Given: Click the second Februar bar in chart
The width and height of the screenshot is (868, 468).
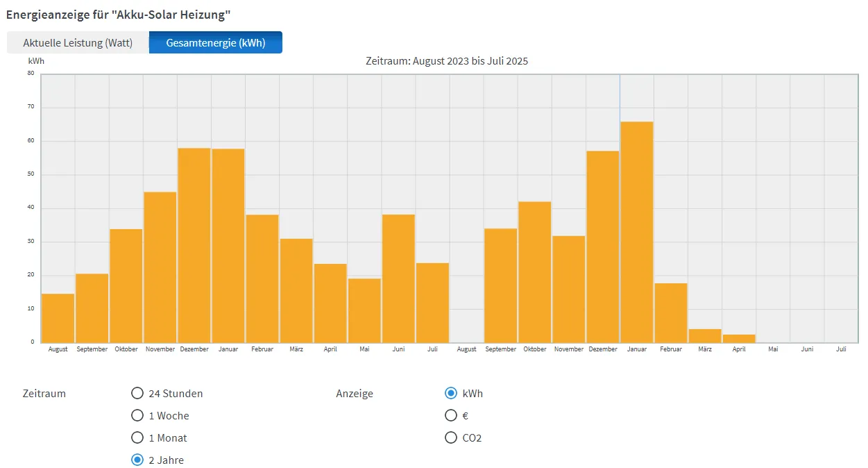Looking at the screenshot, I should [671, 312].
